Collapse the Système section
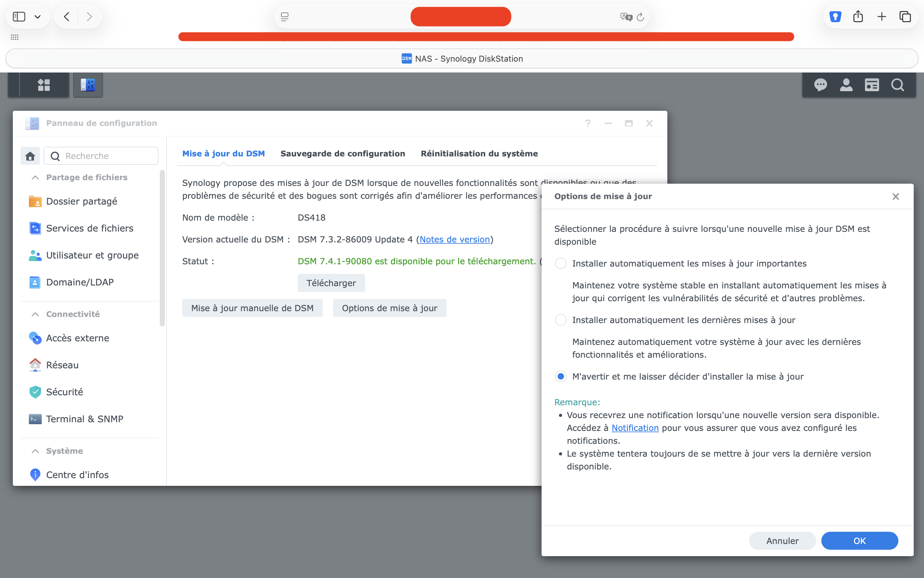 (x=35, y=451)
